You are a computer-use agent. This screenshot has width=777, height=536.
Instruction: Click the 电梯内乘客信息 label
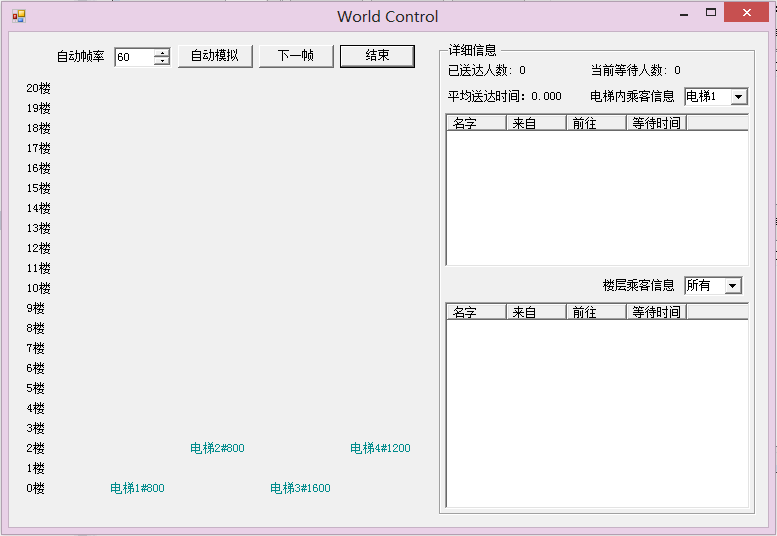[632, 96]
